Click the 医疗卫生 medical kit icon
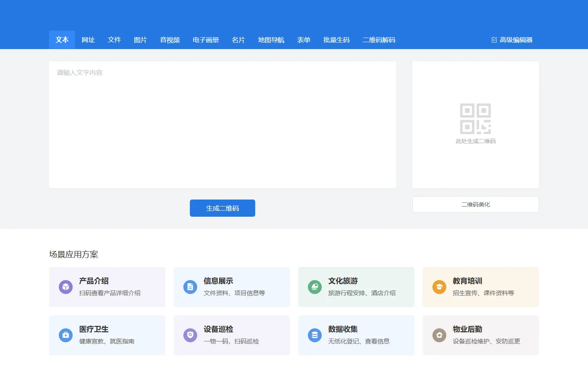The width and height of the screenshot is (588, 368). 66,335
